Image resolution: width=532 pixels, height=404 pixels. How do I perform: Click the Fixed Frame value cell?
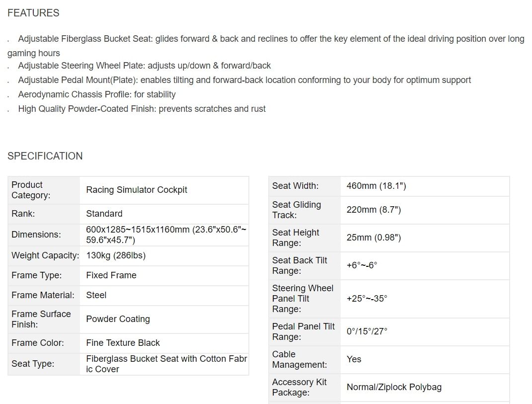tap(111, 275)
